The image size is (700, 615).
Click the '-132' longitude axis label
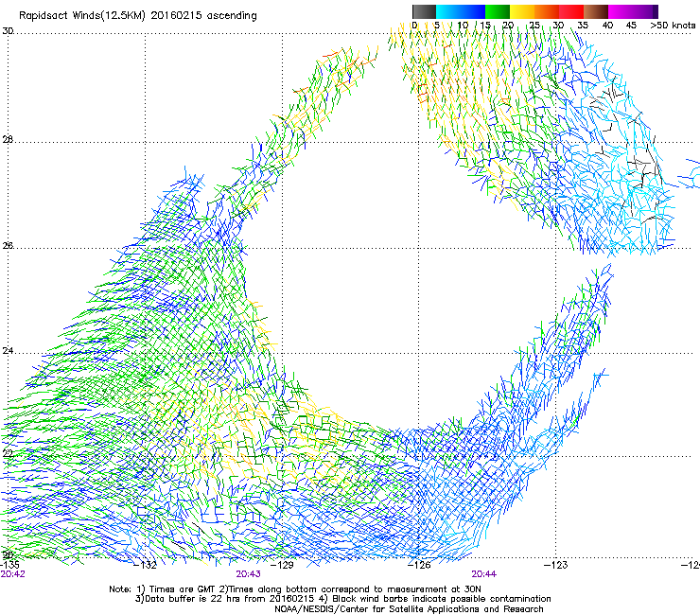(x=145, y=565)
